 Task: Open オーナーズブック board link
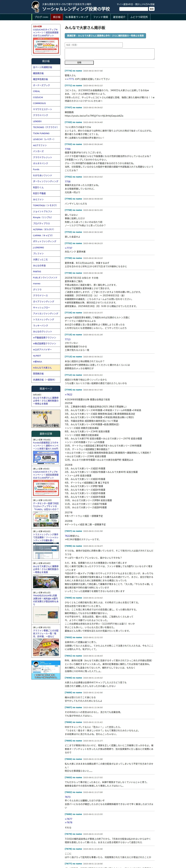point(46,85)
